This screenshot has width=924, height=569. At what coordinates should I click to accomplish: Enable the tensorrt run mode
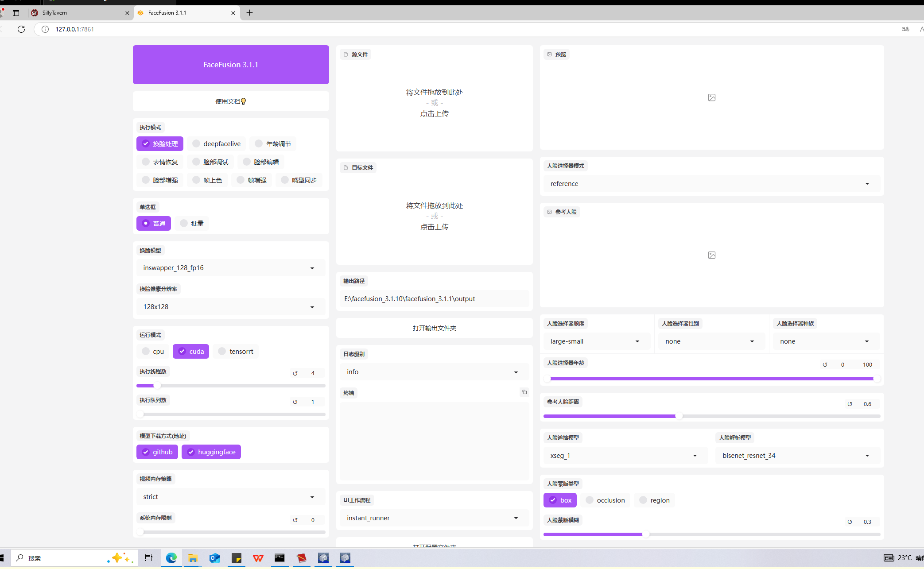(236, 352)
